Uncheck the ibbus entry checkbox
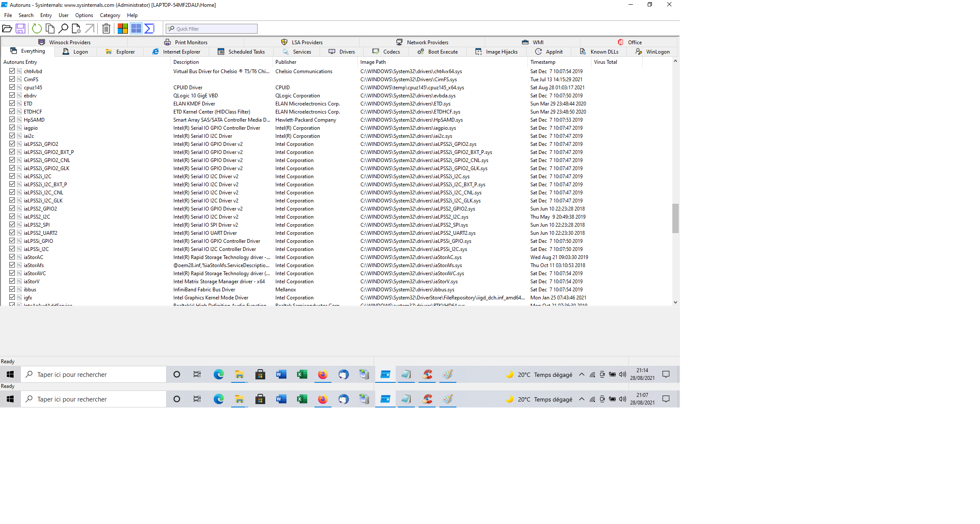The image size is (980, 524). pyautogui.click(x=12, y=289)
